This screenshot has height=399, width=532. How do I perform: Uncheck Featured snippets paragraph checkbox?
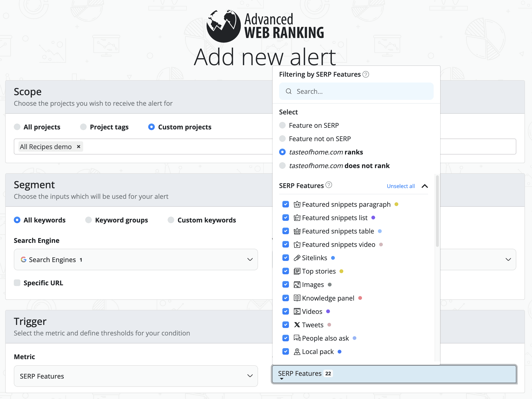285,204
